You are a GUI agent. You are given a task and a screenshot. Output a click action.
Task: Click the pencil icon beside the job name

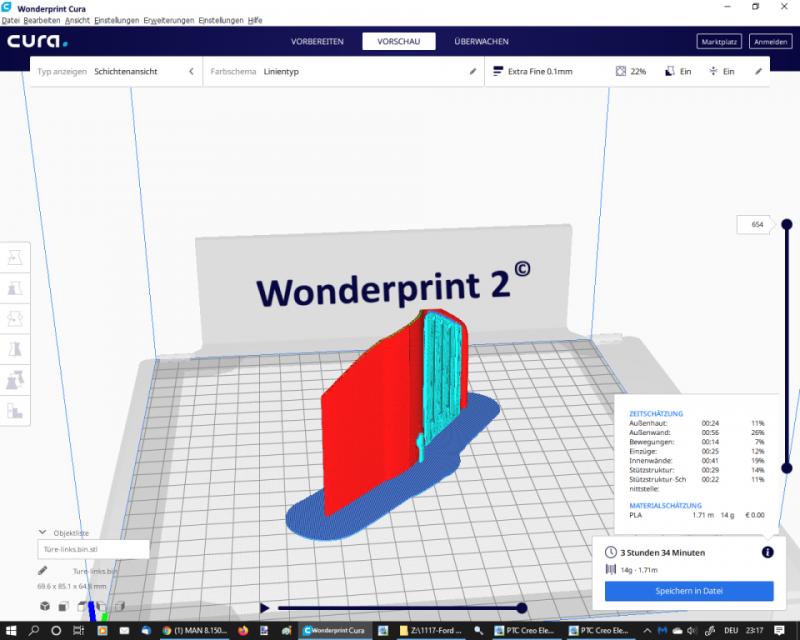43,571
